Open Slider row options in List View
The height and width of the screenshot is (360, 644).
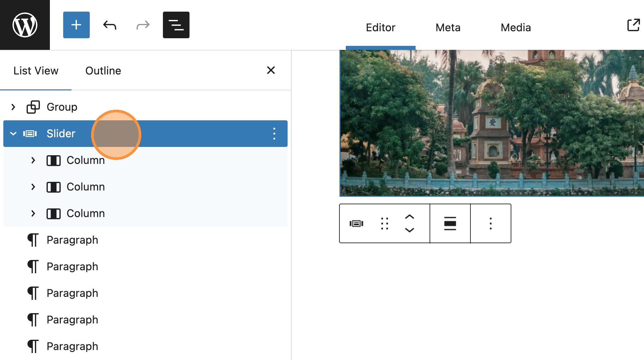[x=274, y=134]
